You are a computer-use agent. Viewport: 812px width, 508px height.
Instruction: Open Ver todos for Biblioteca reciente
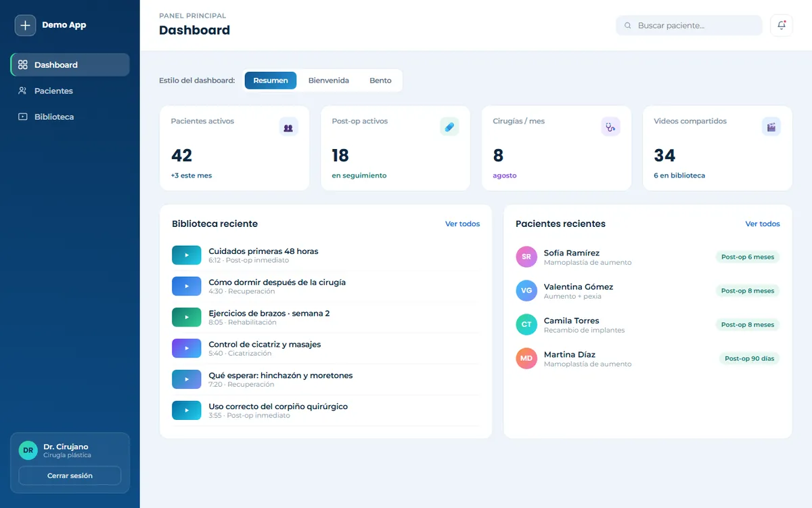[x=463, y=224]
